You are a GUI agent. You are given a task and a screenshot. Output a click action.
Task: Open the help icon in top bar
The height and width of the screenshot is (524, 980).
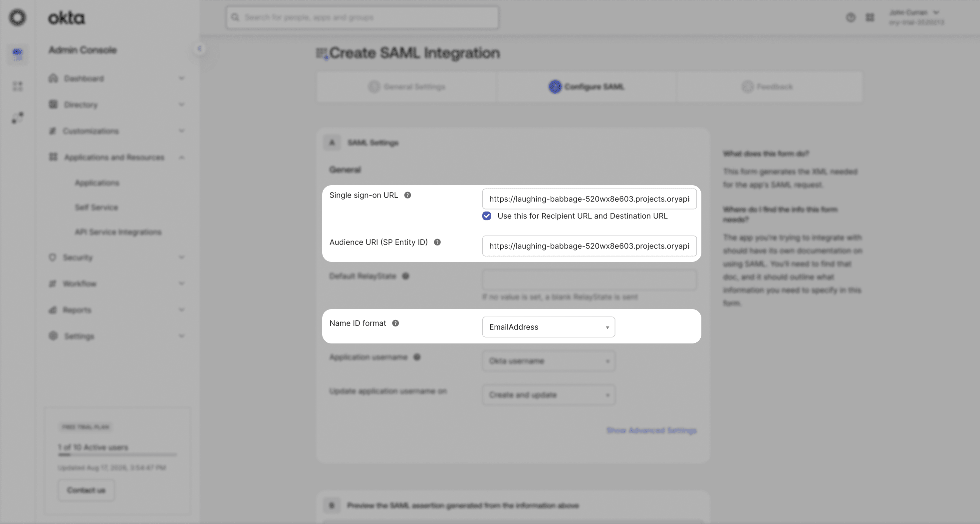(851, 18)
